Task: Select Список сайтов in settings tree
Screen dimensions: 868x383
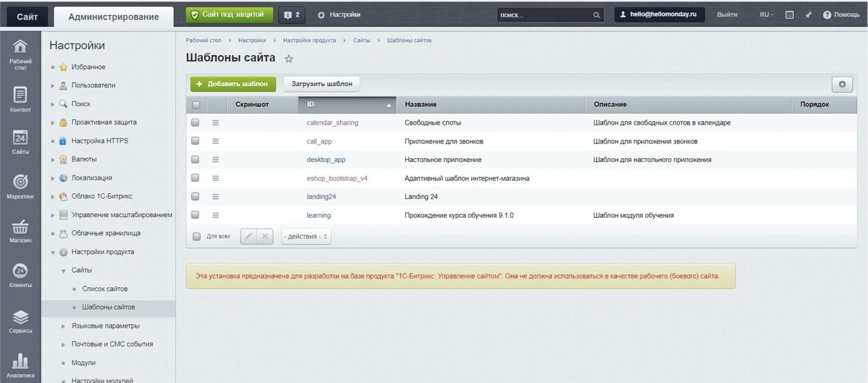Action: pos(105,289)
